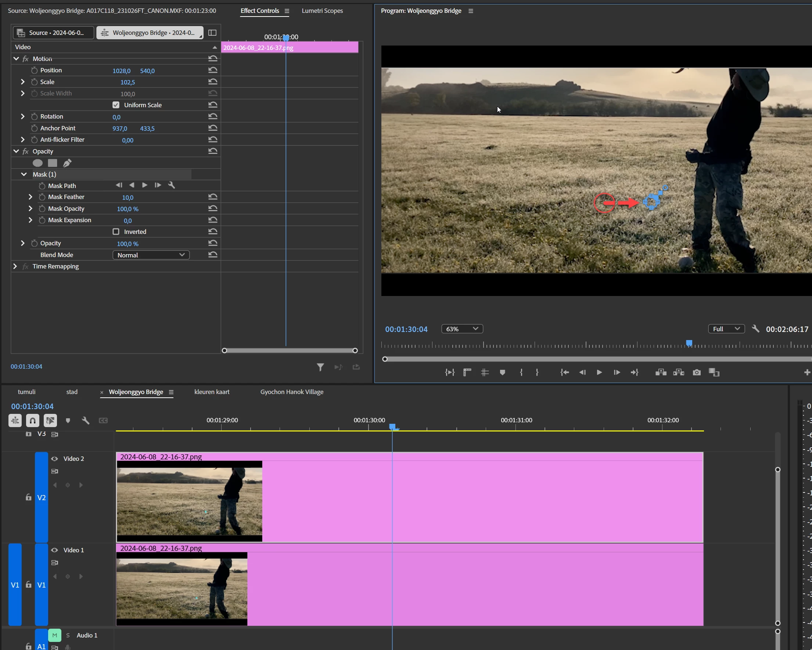
Task: Uncheck the Uniform Scale checkbox
Action: tap(116, 105)
